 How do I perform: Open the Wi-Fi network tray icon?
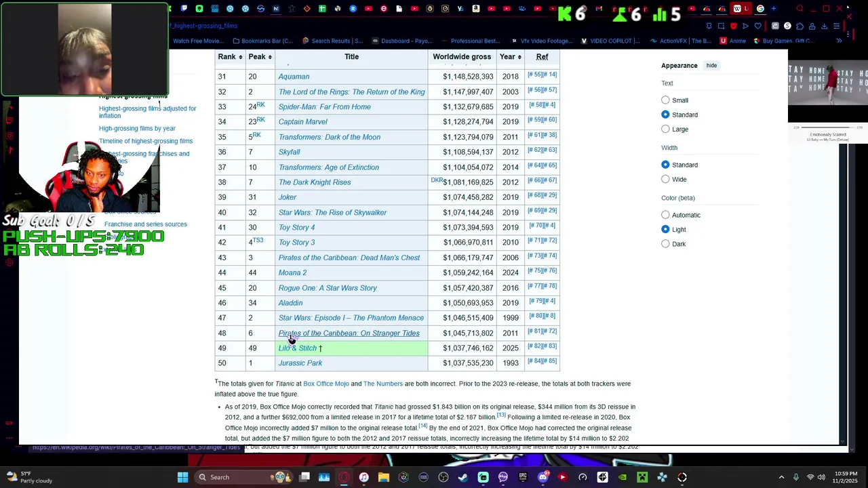tap(810, 477)
